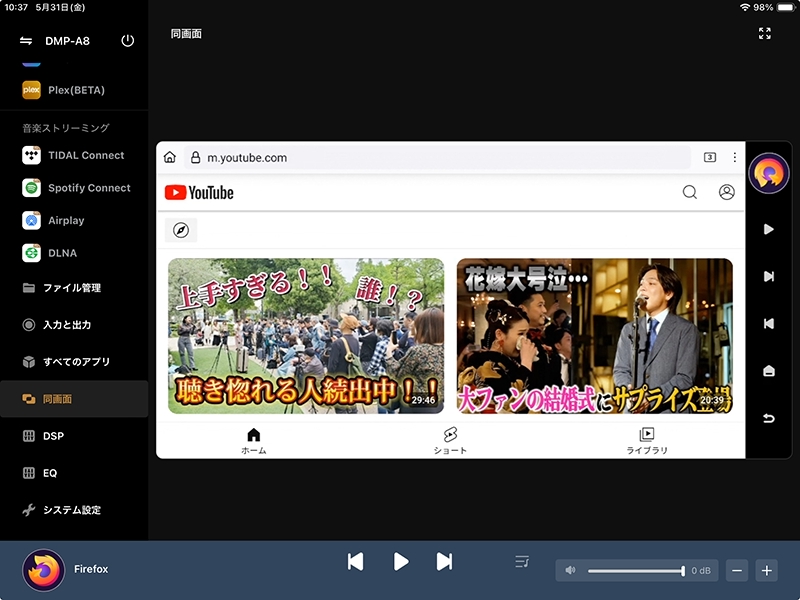The height and width of the screenshot is (600, 800).
Task: Tap play in mirror side panel
Action: pos(769,229)
